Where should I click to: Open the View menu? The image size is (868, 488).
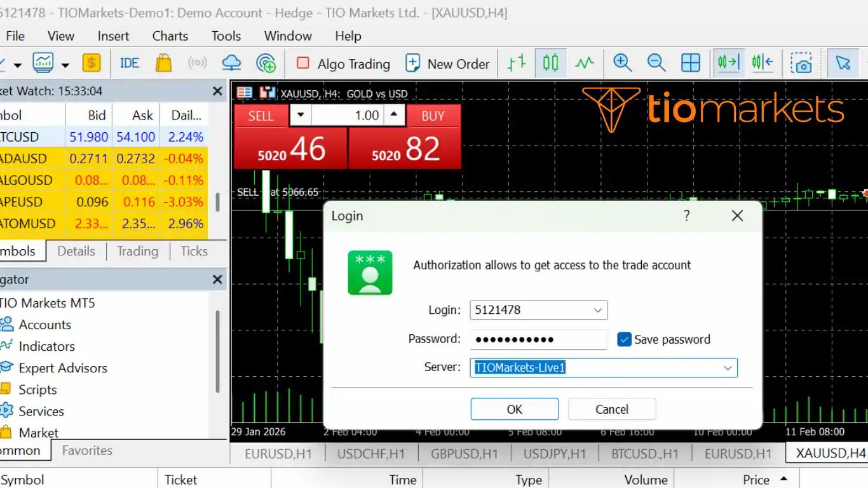61,36
